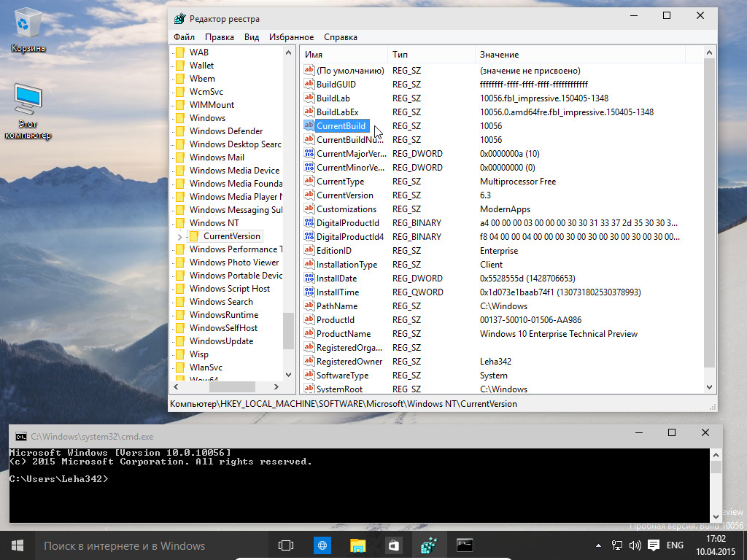Switch the ENG input language indicator
This screenshot has height=560, width=747.
coord(675,545)
